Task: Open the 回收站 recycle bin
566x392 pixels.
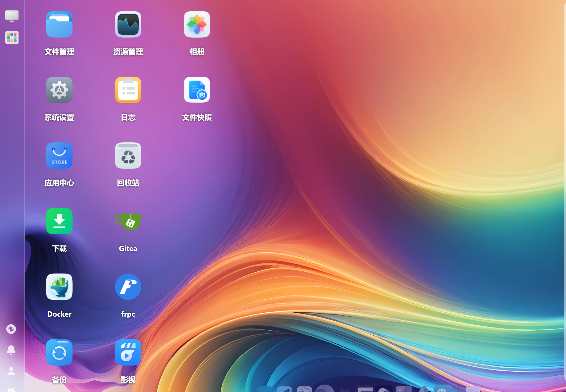Action: pyautogui.click(x=128, y=156)
